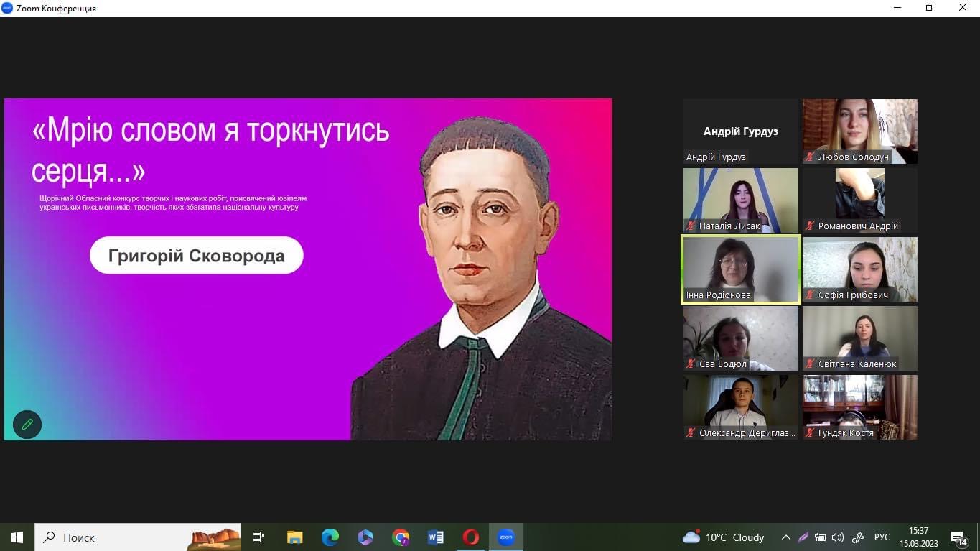The height and width of the screenshot is (551, 980).
Task: Click the green annotation pencil button
Action: (x=27, y=424)
